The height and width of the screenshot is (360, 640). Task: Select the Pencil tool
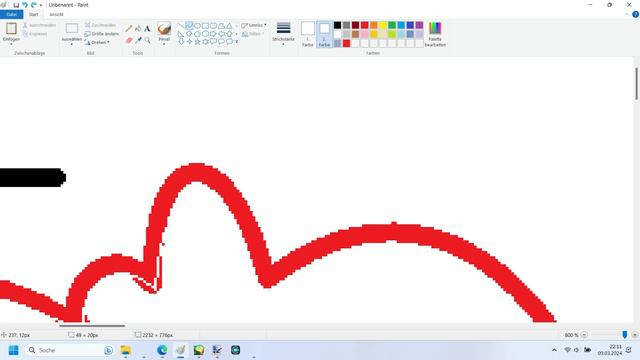click(x=129, y=29)
